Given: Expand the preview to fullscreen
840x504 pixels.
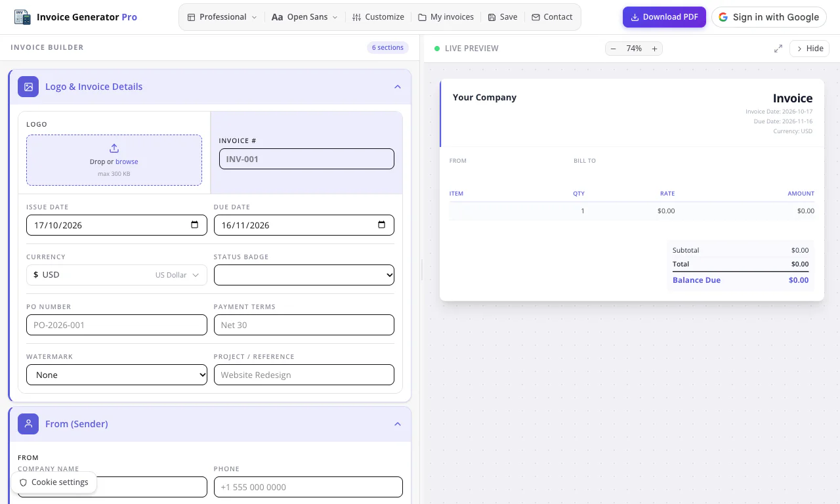Looking at the screenshot, I should [x=778, y=49].
